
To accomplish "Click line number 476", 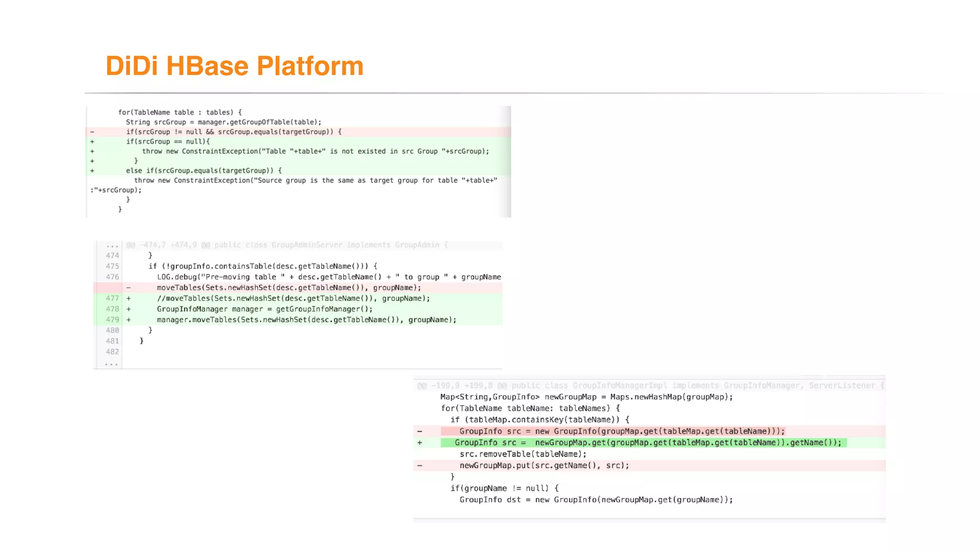I will tap(112, 277).
